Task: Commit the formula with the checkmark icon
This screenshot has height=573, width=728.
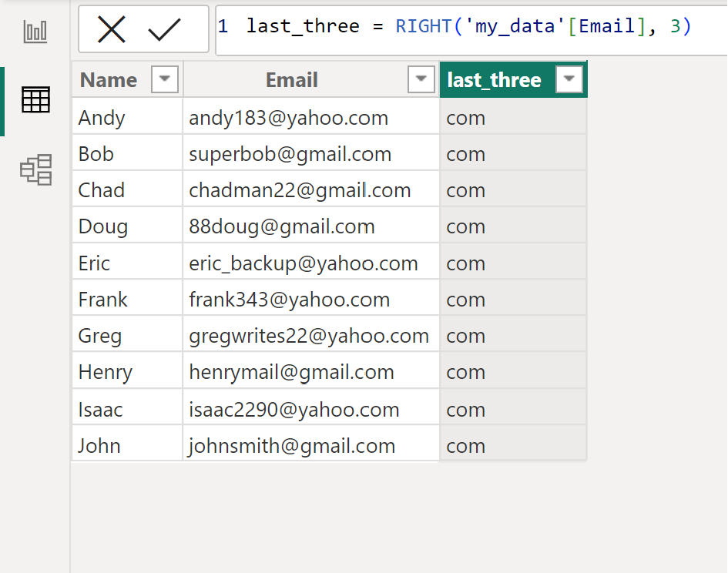Action: (164, 30)
